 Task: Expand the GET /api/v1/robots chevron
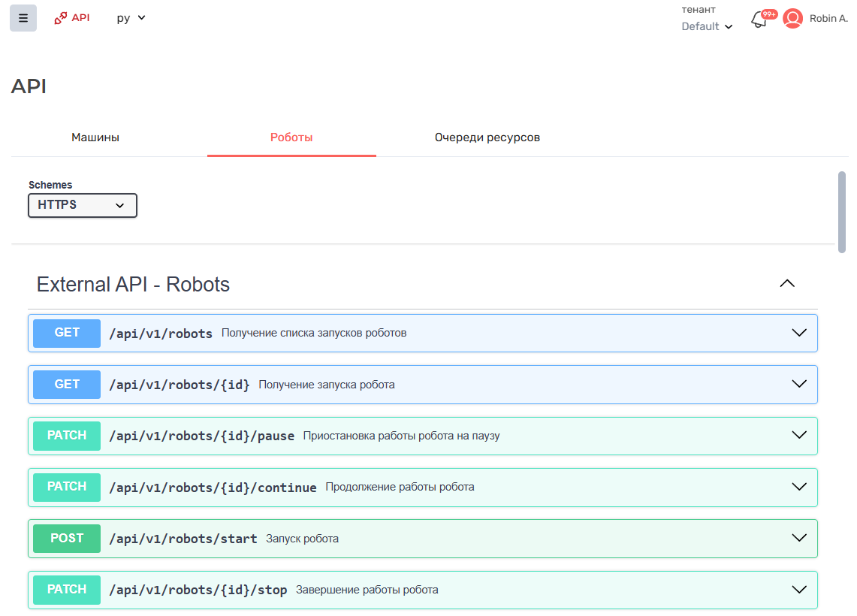tap(799, 333)
